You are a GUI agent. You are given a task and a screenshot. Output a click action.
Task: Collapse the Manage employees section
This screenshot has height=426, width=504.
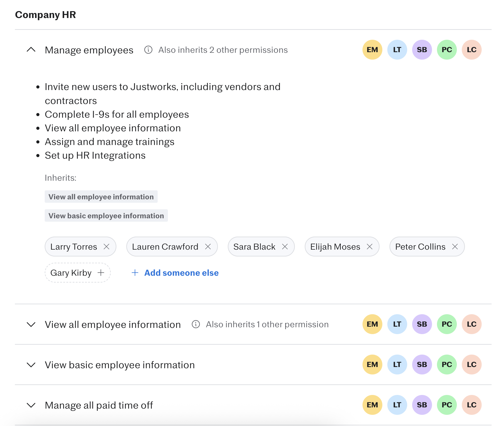click(31, 50)
